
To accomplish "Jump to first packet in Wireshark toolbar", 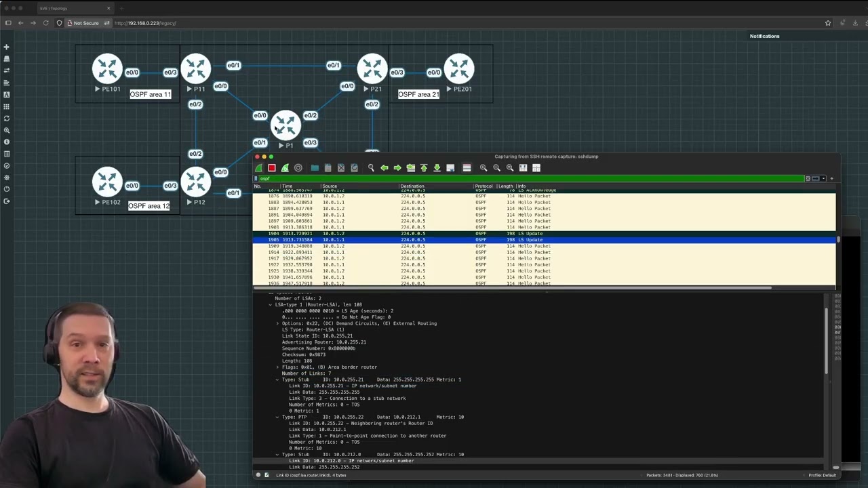I will (x=424, y=168).
